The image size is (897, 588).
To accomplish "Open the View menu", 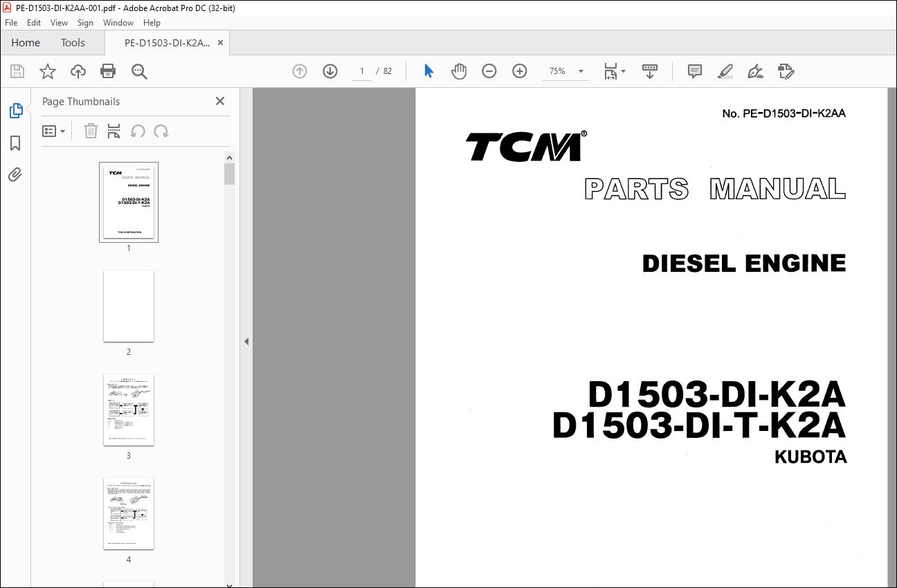I will tap(59, 23).
